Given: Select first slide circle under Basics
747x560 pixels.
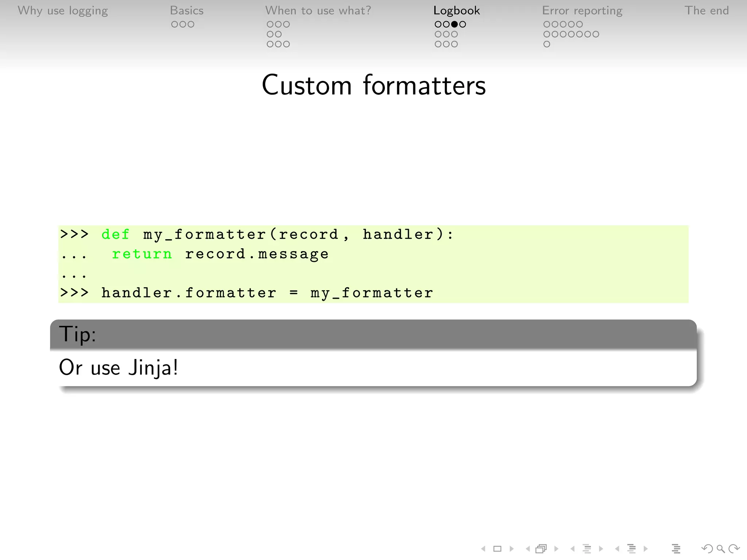Looking at the screenshot, I should (x=175, y=24).
